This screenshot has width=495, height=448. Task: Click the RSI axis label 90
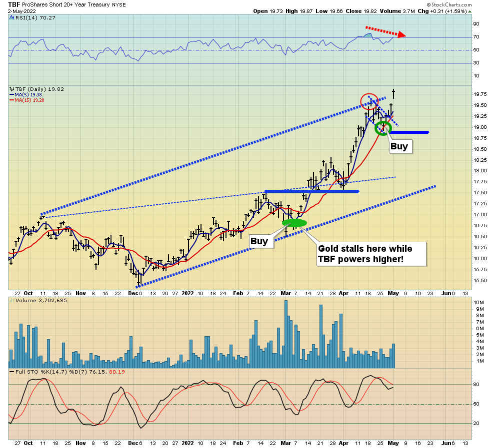click(x=476, y=24)
